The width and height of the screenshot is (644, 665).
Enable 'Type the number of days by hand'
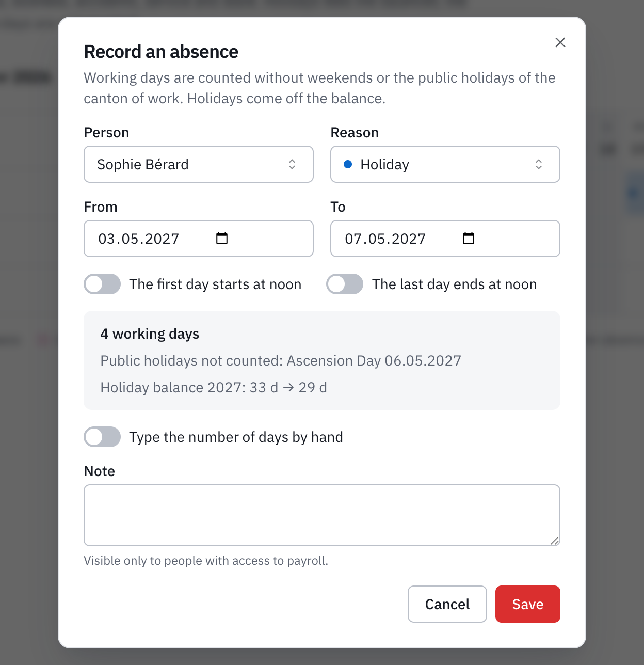tap(102, 437)
